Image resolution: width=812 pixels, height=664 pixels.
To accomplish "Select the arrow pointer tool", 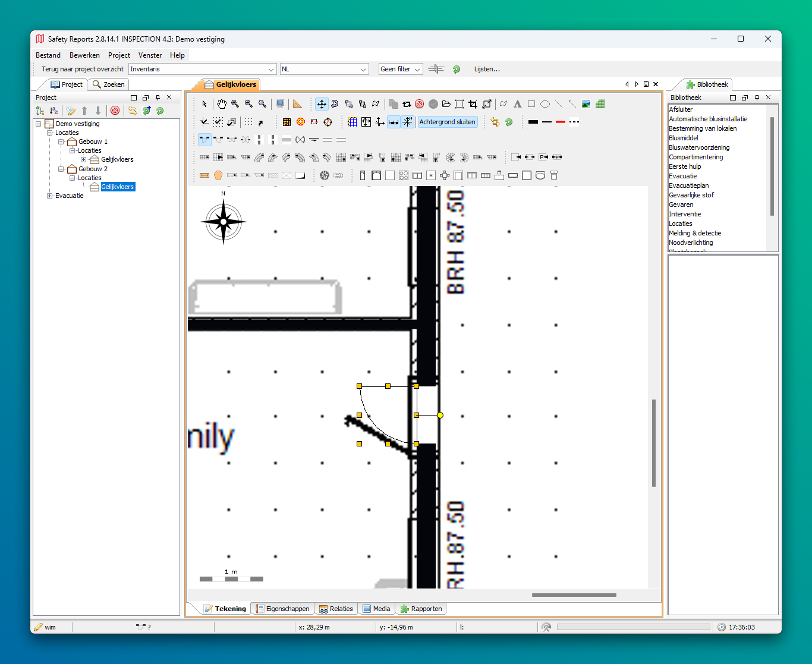I will (x=204, y=104).
